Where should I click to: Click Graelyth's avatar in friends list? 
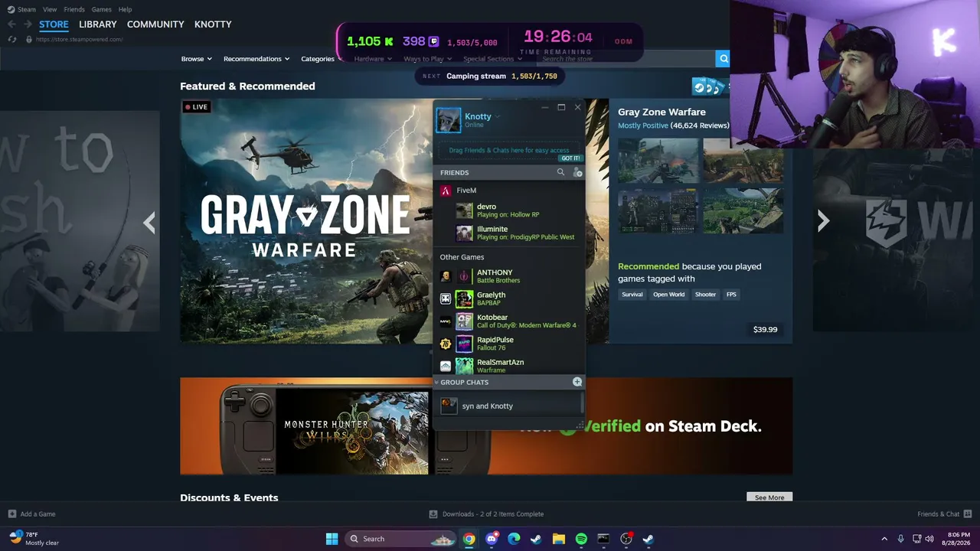pyautogui.click(x=464, y=298)
